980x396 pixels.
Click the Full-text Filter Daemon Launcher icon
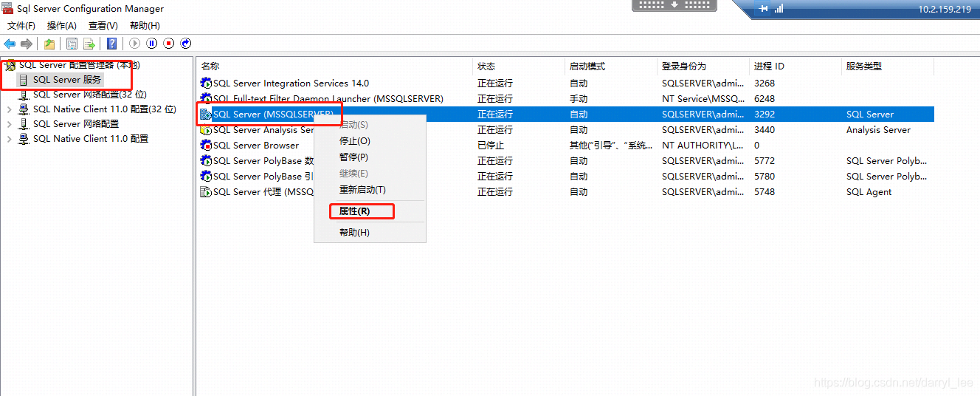[x=206, y=99]
